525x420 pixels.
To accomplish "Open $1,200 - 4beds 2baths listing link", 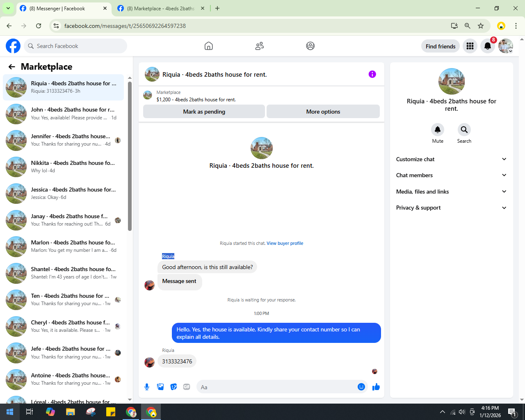I will tap(196, 100).
